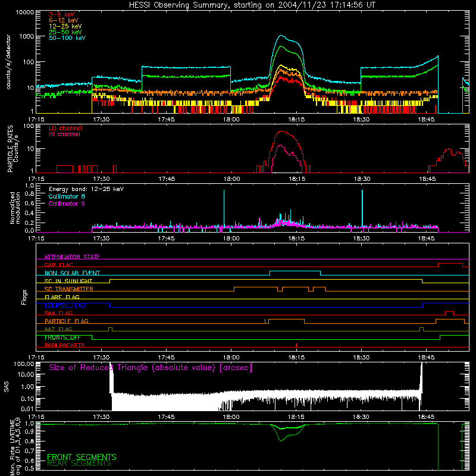Select the "GAP_FLAG" flag label
The height and width of the screenshot is (476, 476).
point(58,265)
